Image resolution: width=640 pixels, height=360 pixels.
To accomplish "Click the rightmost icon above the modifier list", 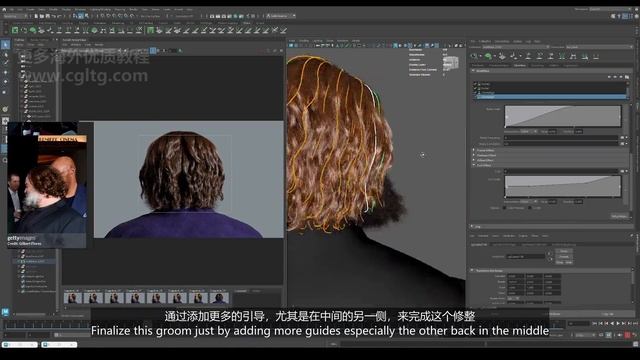I will [x=627, y=77].
